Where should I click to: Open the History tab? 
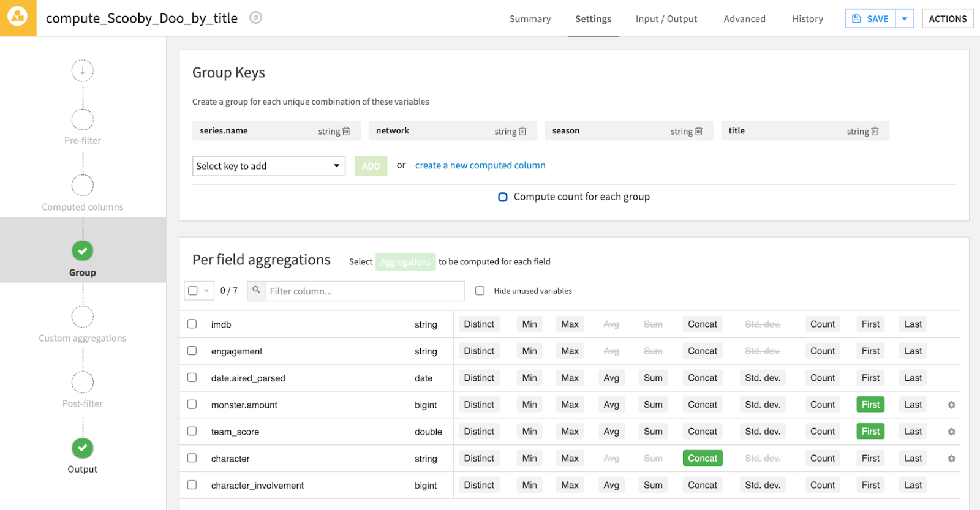point(807,19)
